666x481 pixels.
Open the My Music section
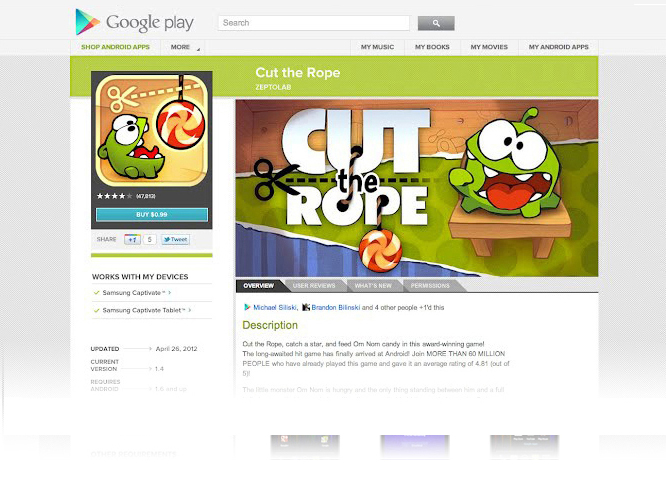(x=377, y=47)
